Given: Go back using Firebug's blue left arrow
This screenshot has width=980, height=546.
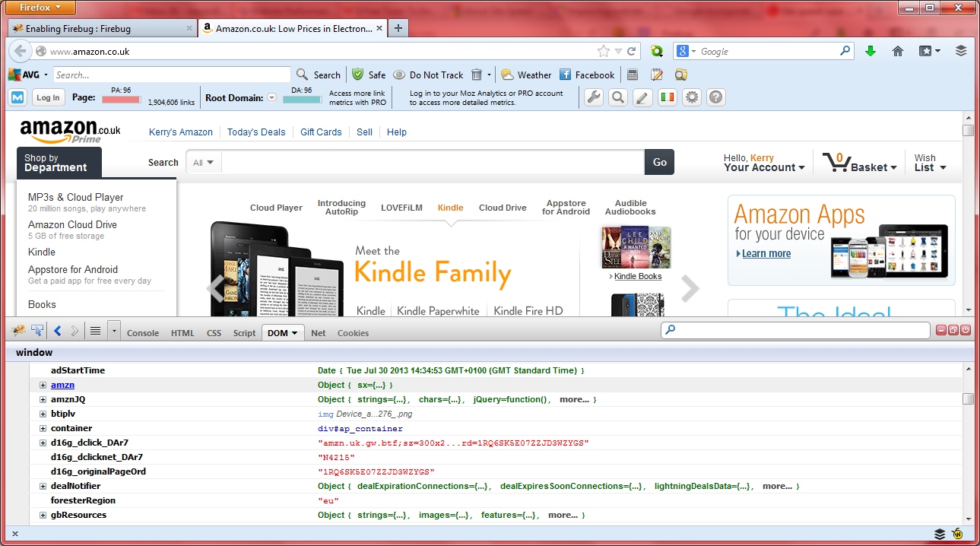Looking at the screenshot, I should pos(58,331).
